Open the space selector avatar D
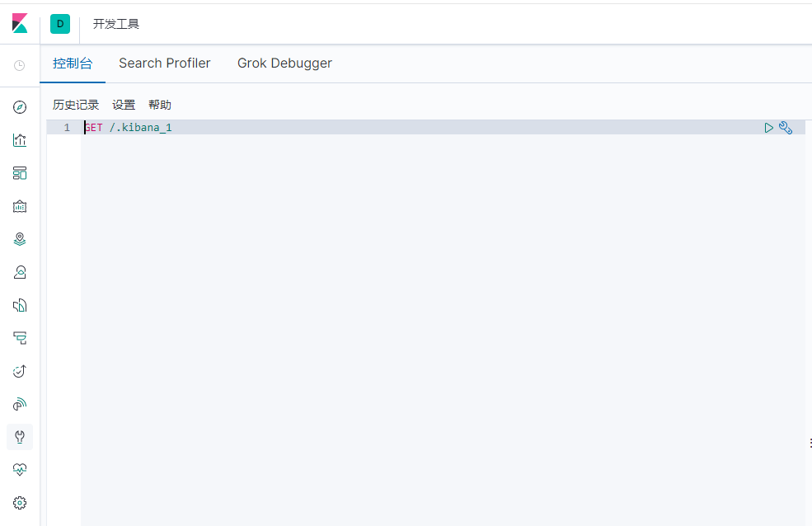Screen dimensions: 812x526 click(x=60, y=24)
